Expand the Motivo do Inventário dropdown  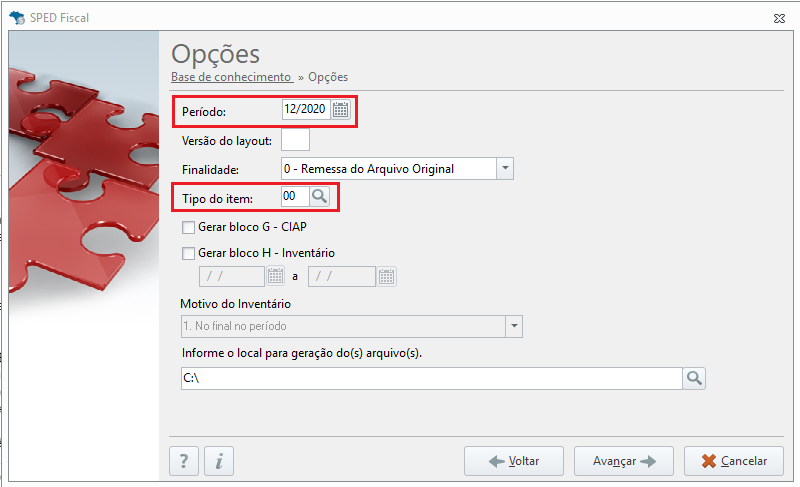pyautogui.click(x=514, y=326)
